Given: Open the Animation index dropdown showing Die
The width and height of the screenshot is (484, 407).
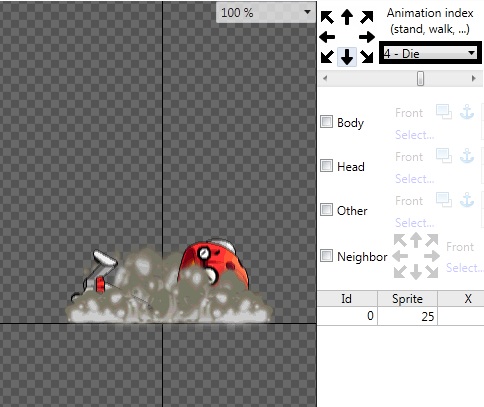Looking at the screenshot, I should [x=430, y=53].
